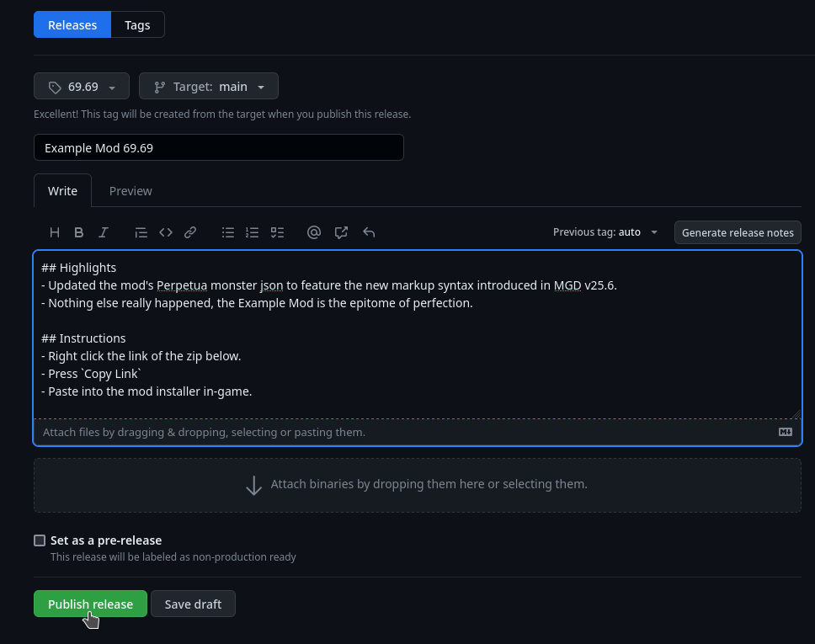This screenshot has height=644, width=815.
Task: Add a task list
Action: 277,232
